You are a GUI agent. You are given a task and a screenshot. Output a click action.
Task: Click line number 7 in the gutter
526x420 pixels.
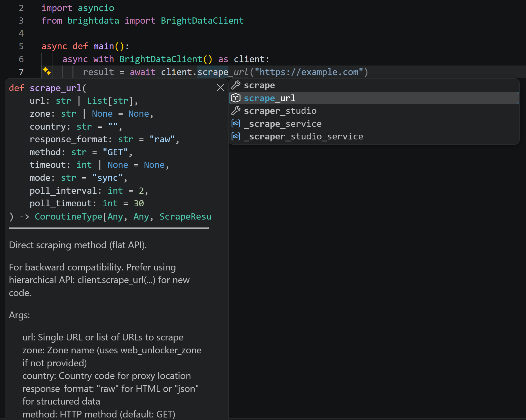click(21, 72)
